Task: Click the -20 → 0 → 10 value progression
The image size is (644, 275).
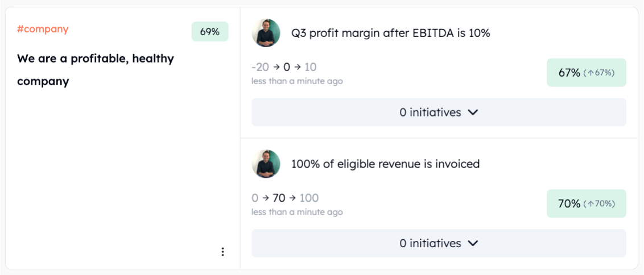Action: [284, 67]
